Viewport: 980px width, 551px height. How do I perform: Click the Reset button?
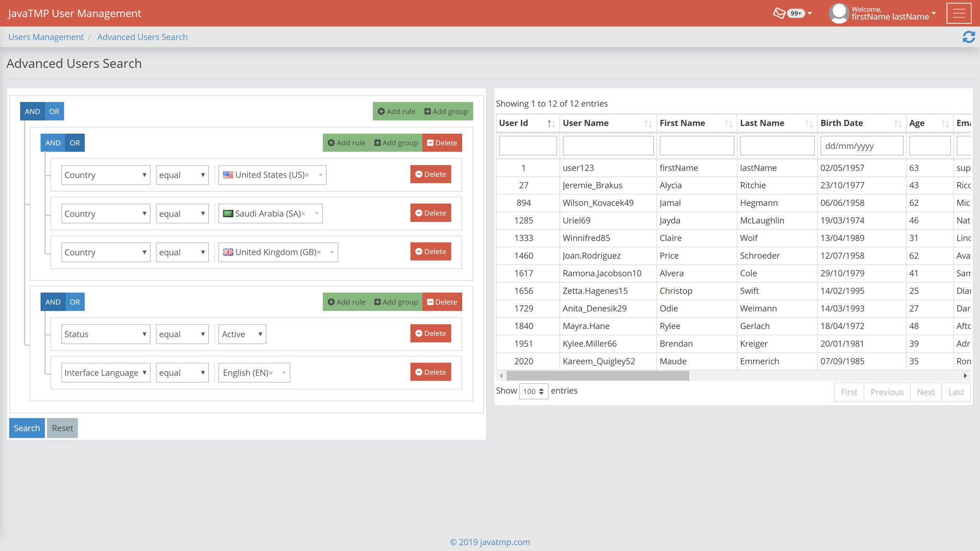pos(62,428)
